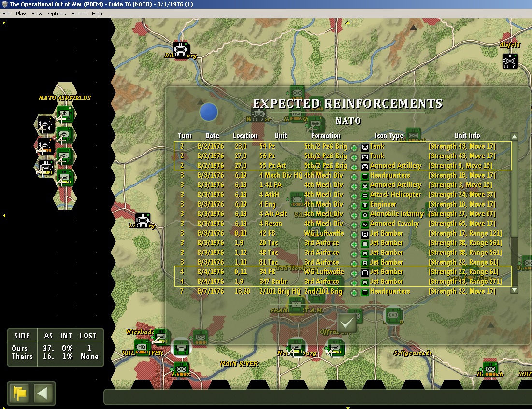Click green plus icon for 54 Pz row
Screen dimensions: 532x409
[354, 148]
